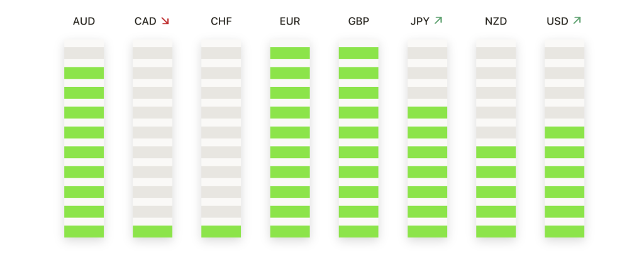Click the green up arrow beside JPY
Viewport: 644px width, 257px height.
[438, 21]
